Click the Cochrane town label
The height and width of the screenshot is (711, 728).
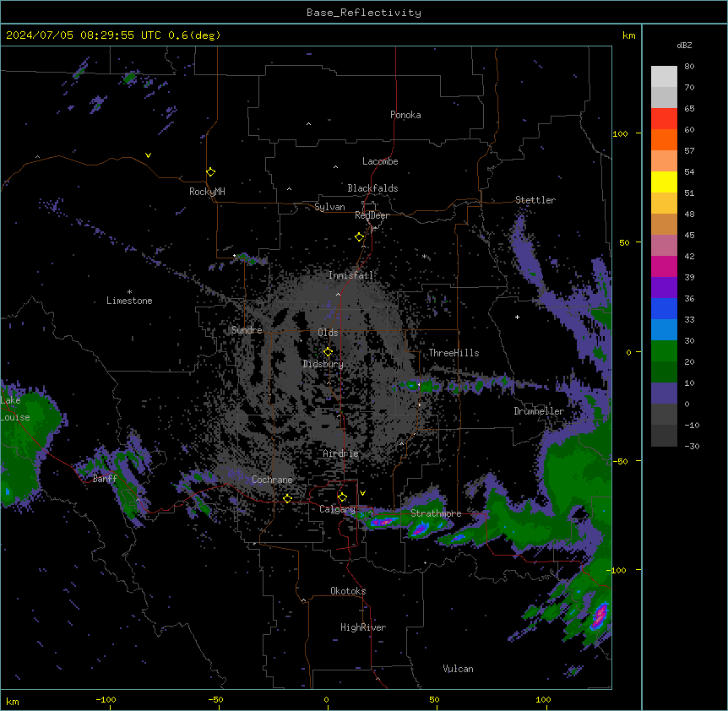(272, 480)
